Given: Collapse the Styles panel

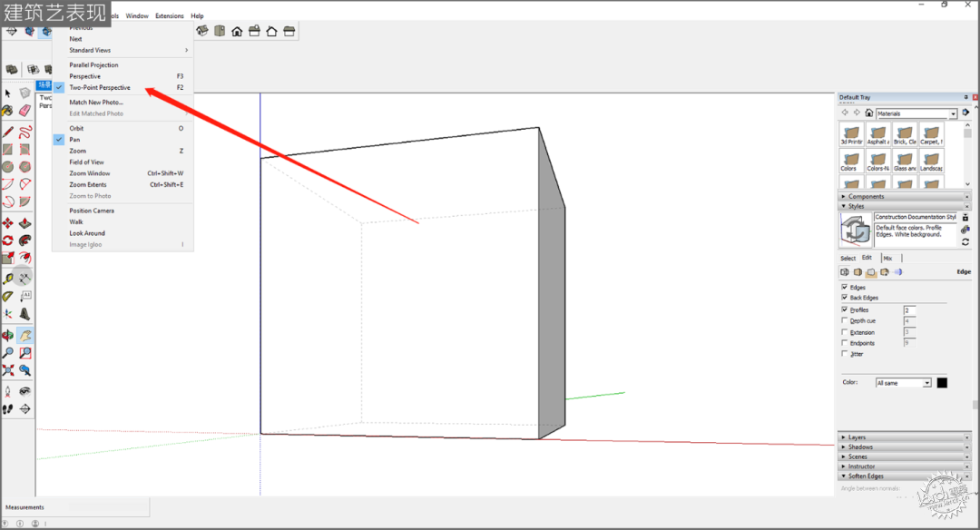Looking at the screenshot, I should [x=903, y=206].
